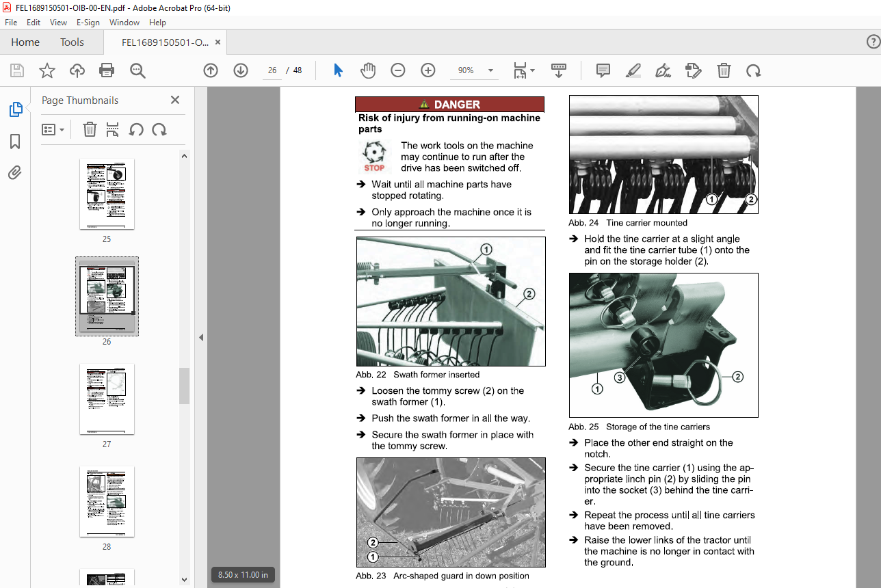The image size is (881, 588).
Task: Click the red DANGER heading
Action: click(449, 105)
